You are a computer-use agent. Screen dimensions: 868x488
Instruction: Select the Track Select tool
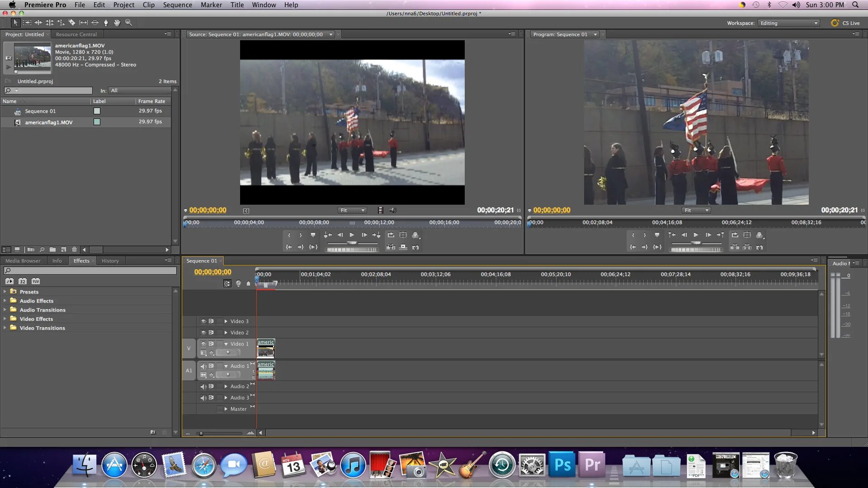[27, 23]
